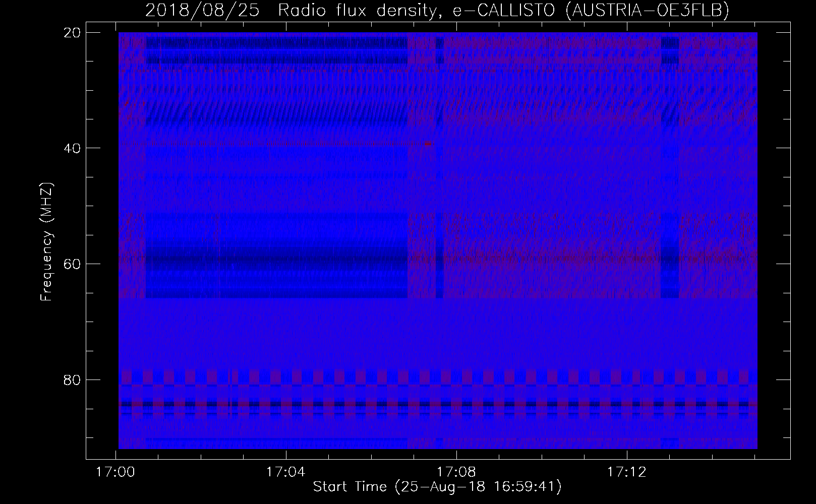
Task: Click the '17:08' time tick label
Action: pyautogui.click(x=456, y=472)
